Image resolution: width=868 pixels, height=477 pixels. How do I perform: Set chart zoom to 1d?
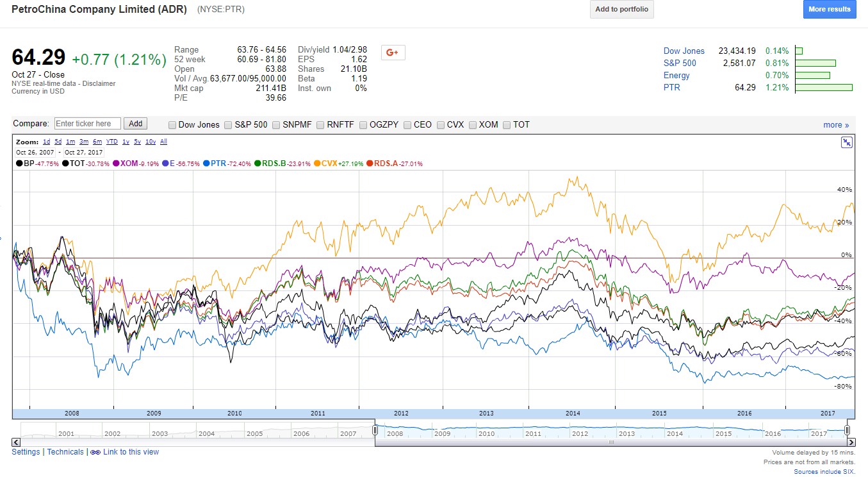tap(47, 142)
